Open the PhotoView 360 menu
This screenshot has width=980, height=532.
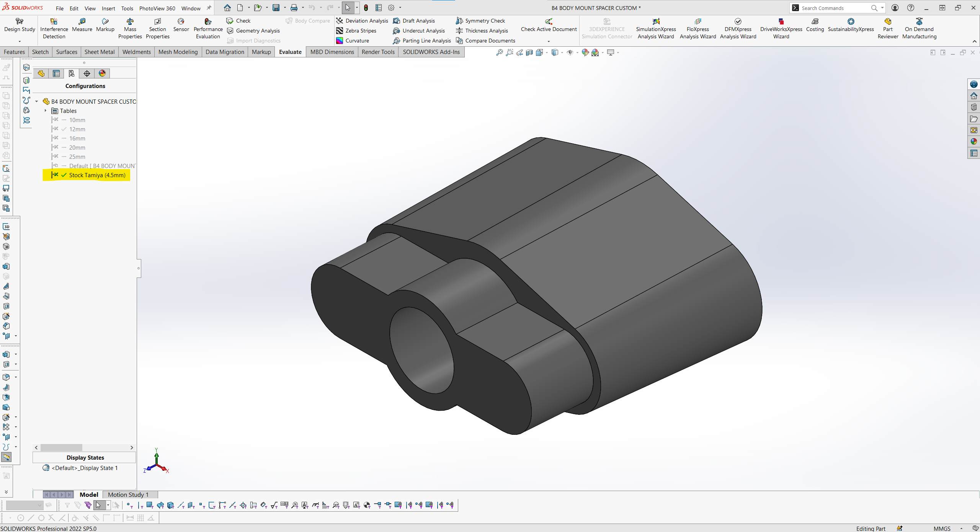[x=157, y=8]
